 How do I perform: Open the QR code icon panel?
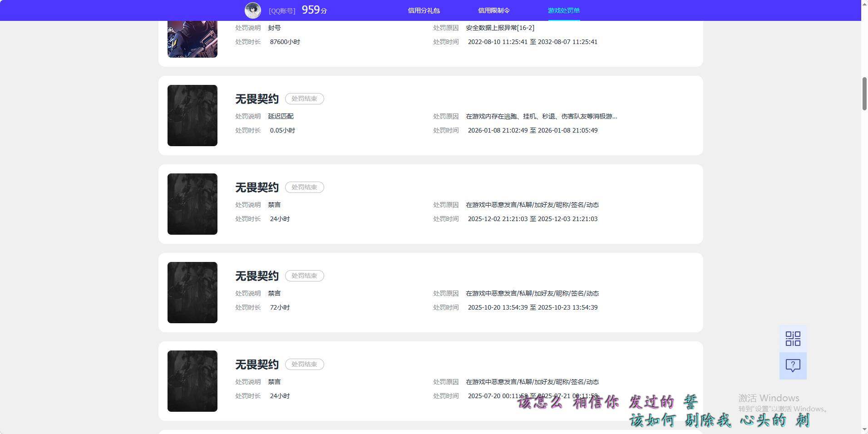tap(793, 339)
